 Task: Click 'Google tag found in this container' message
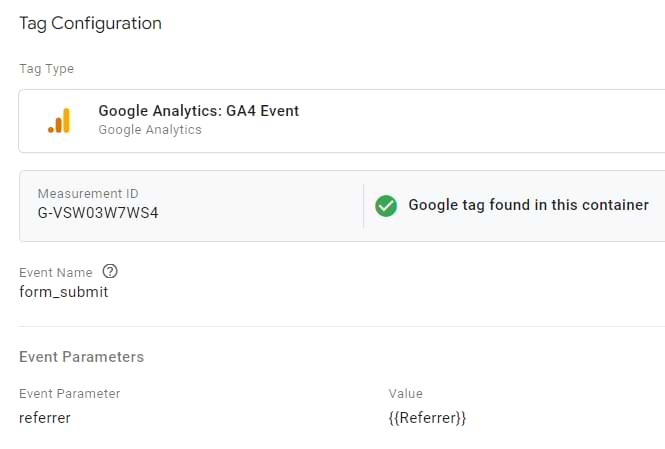tap(528, 205)
